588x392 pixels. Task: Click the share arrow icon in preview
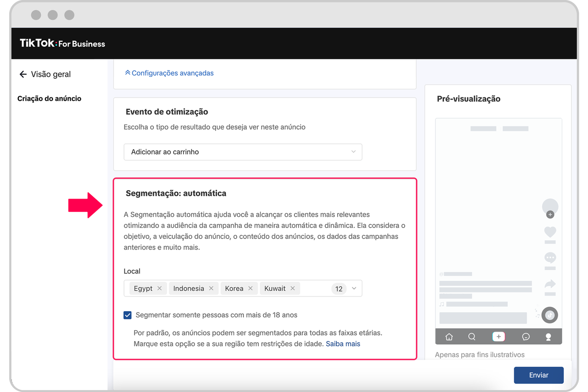550,284
